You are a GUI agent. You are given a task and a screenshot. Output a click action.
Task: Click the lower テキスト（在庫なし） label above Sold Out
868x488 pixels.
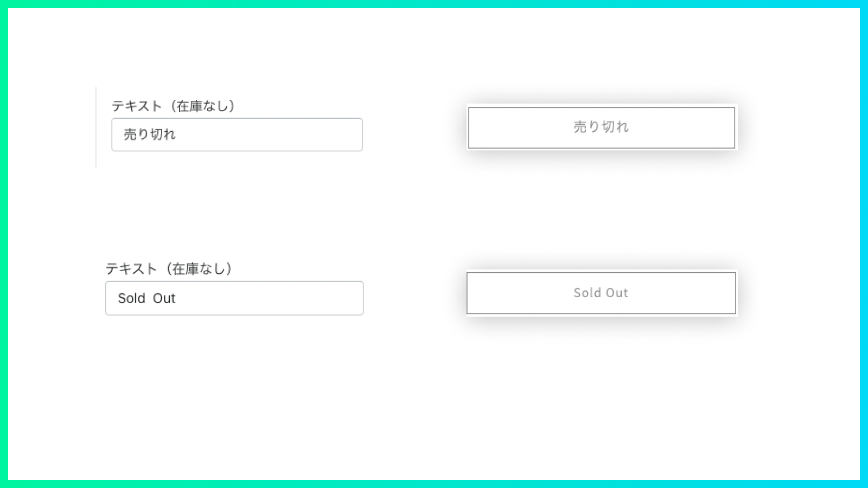(169, 269)
